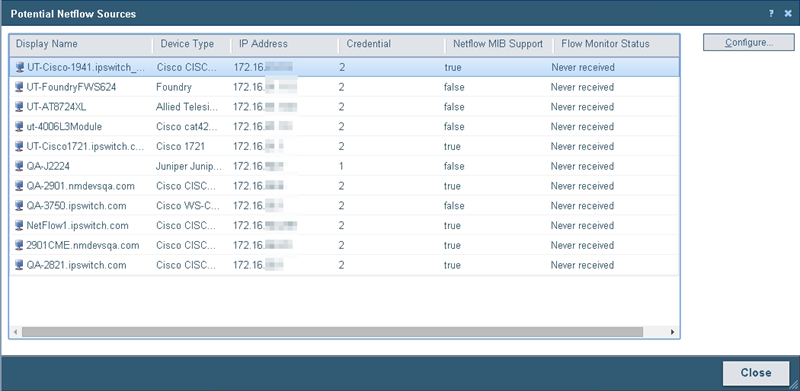Click device icon beside QA-3750.ipswitch.com

click(19, 206)
